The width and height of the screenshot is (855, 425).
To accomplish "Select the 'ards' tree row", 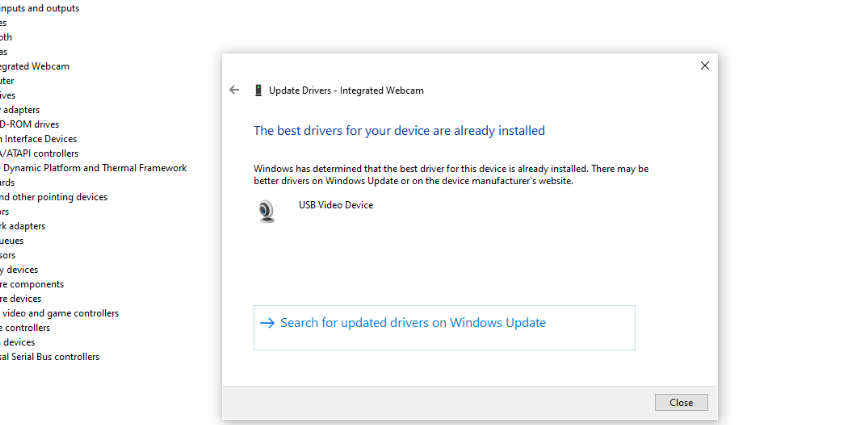I will pyautogui.click(x=8, y=182).
